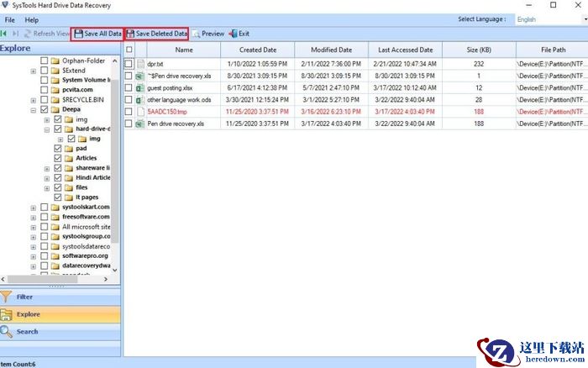Check the box for guest posting.xlsx
Screen dimensions: 588x368
coord(129,87)
